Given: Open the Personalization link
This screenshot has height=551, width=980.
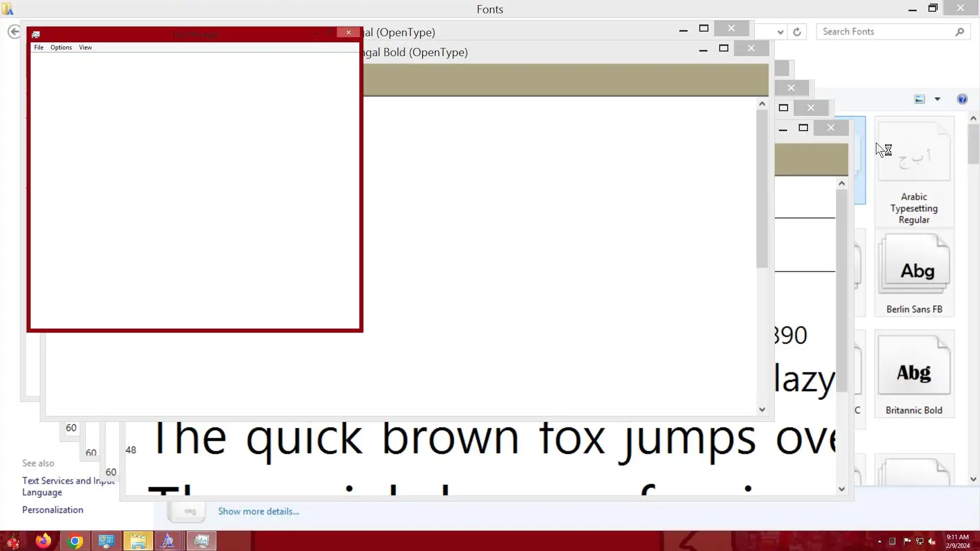Looking at the screenshot, I should [53, 510].
